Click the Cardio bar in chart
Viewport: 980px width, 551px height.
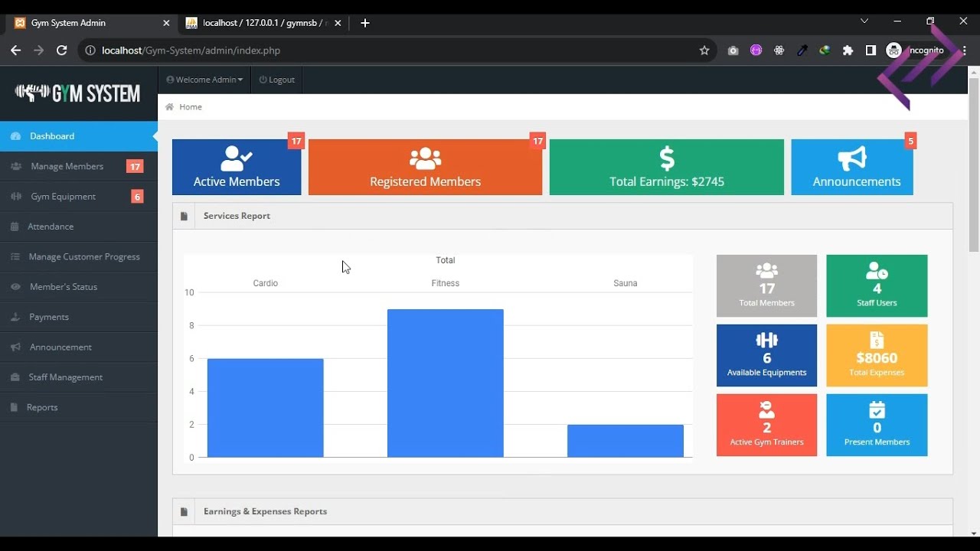coord(266,408)
